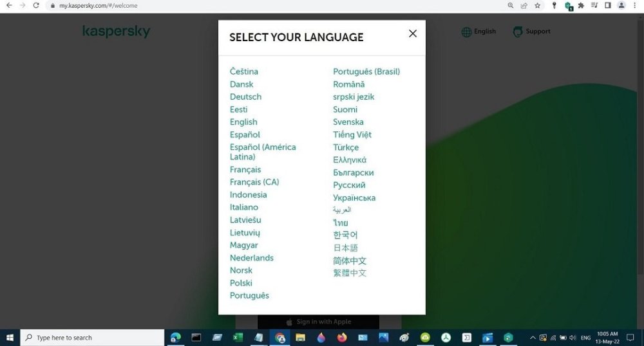Viewport: 644px width, 346px height.
Task: Choose Norsk option
Action: (241, 271)
